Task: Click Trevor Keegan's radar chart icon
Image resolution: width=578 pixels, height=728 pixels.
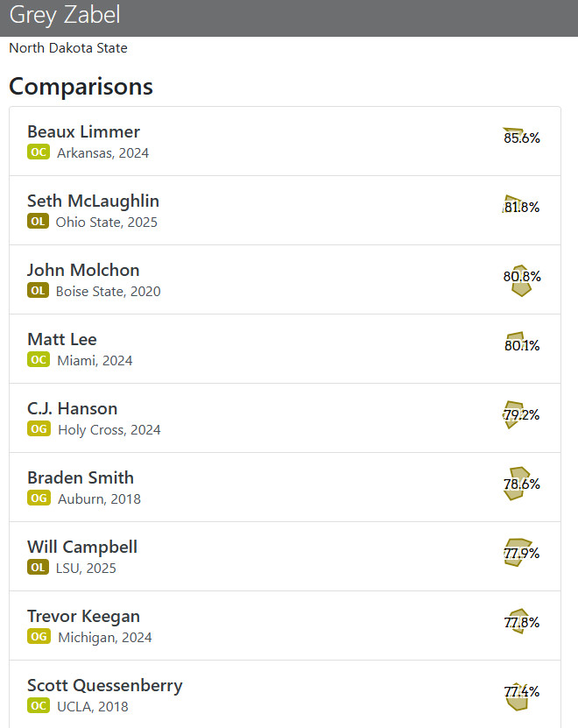Action: tap(518, 621)
